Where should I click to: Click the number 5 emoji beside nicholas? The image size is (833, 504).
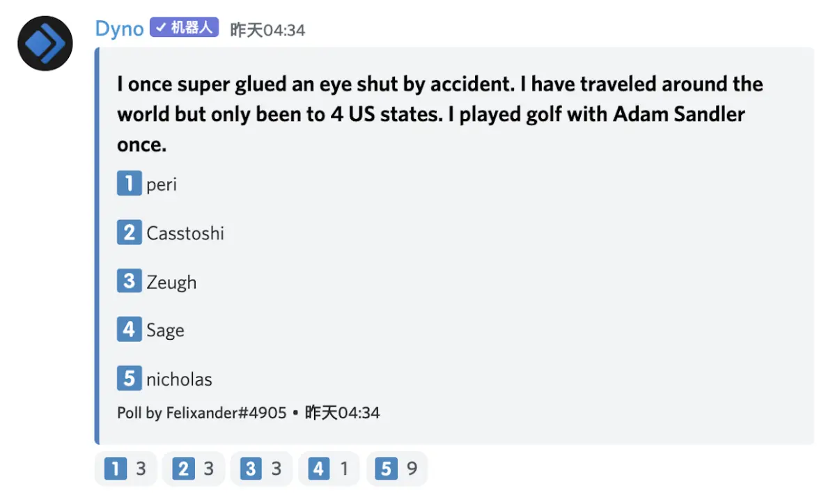[x=129, y=378]
